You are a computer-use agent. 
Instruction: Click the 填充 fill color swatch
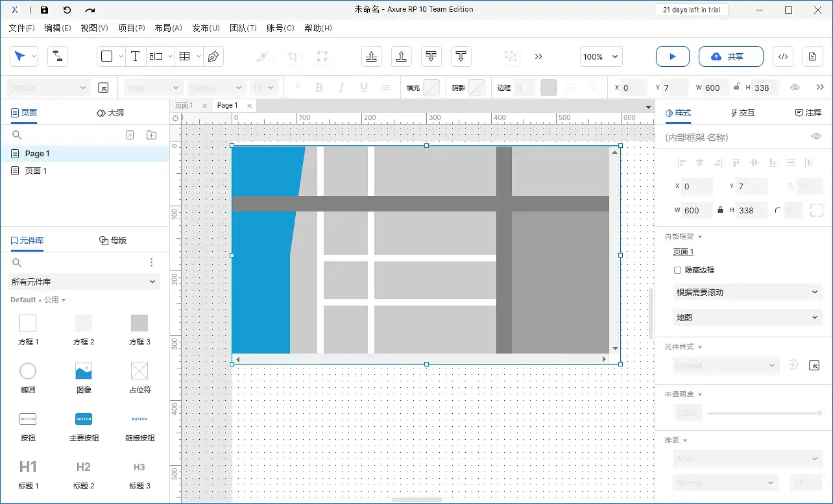[x=431, y=88]
